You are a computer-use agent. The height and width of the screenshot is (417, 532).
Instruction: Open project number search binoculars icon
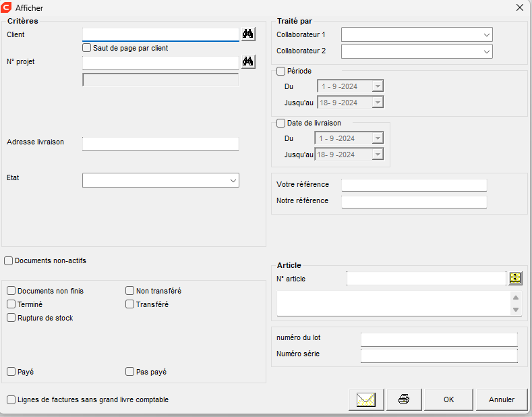[248, 61]
